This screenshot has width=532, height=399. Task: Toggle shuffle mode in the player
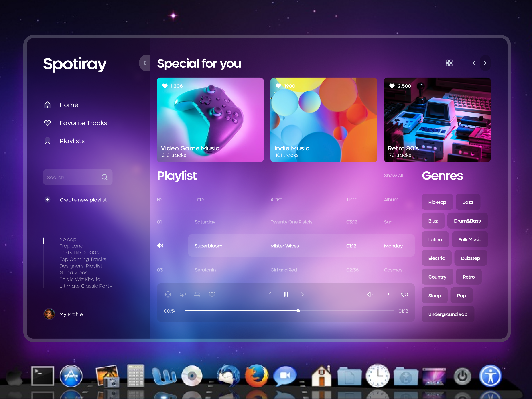[x=197, y=294]
